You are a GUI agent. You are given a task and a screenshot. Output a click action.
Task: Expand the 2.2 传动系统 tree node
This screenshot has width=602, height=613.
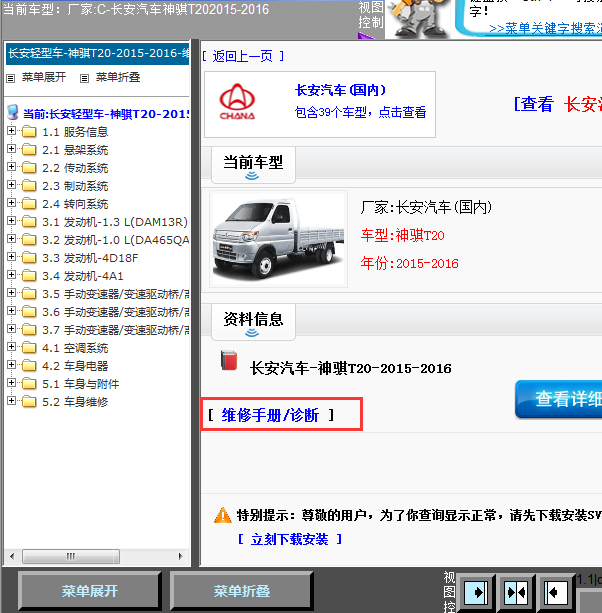click(x=11, y=167)
